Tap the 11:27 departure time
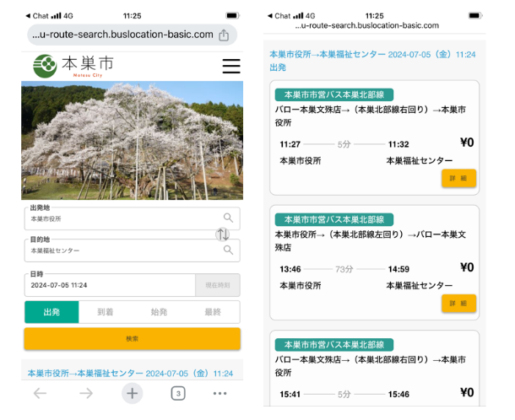 pos(290,144)
